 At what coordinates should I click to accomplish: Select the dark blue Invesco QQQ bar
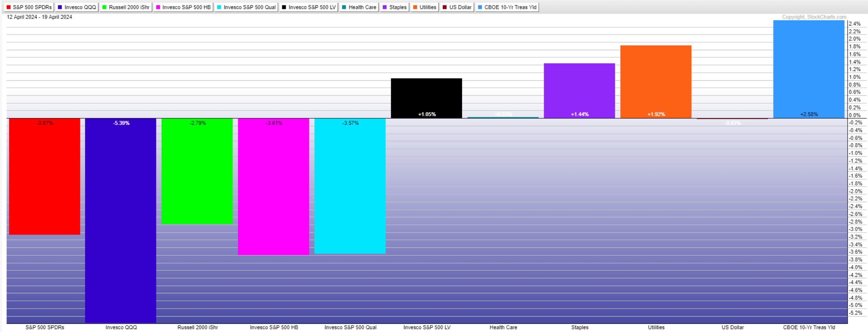[x=120, y=220]
